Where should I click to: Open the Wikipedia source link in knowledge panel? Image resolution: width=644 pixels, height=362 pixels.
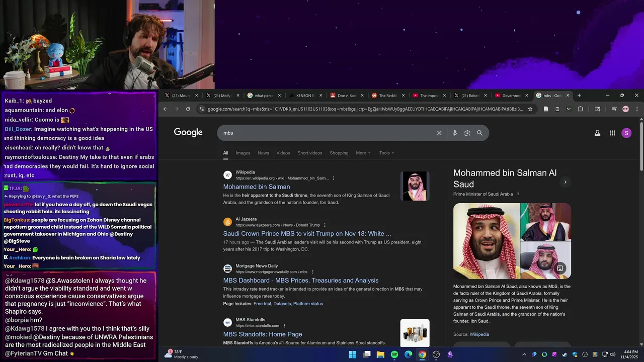click(x=479, y=334)
